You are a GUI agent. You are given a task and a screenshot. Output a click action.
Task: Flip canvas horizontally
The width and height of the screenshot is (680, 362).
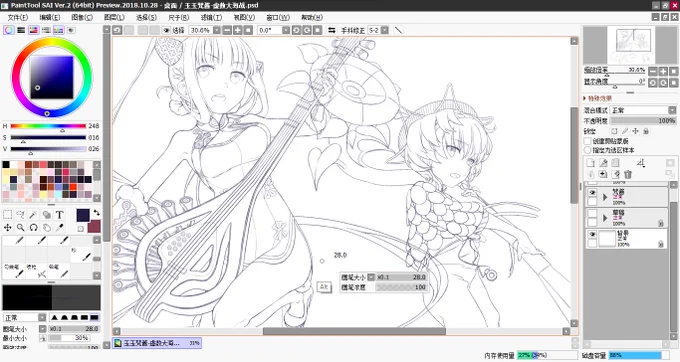pyautogui.click(x=332, y=30)
